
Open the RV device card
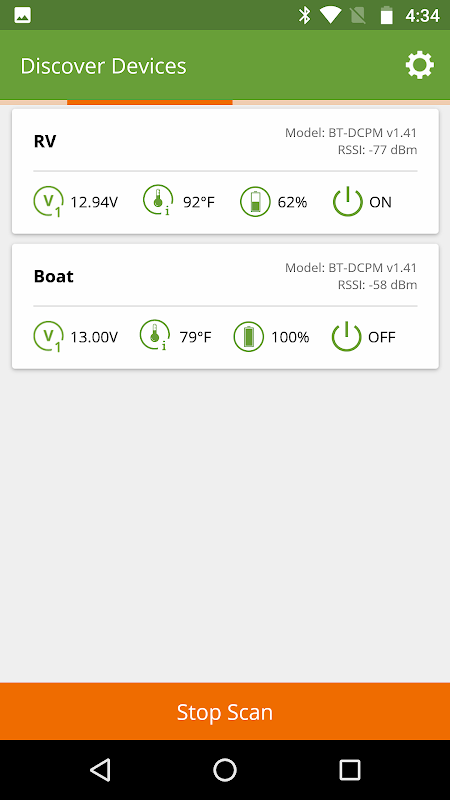tap(225, 171)
